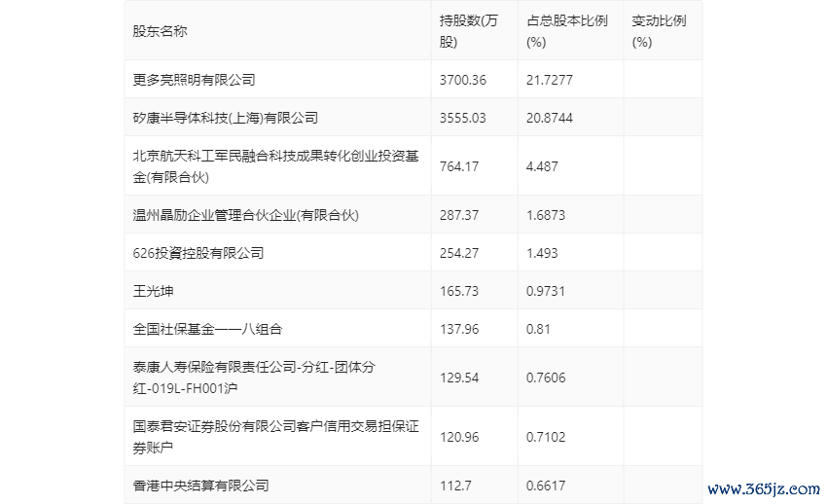Select the holding value 3700.36
This screenshot has width=827, height=504.
(463, 80)
